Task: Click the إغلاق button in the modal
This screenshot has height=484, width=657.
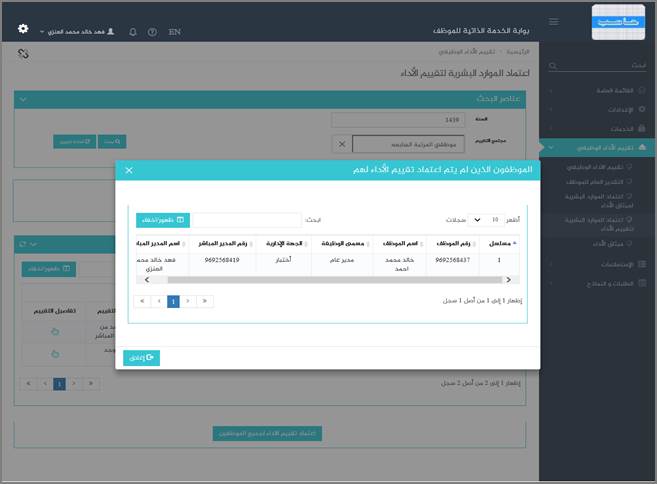Action: pos(141,357)
